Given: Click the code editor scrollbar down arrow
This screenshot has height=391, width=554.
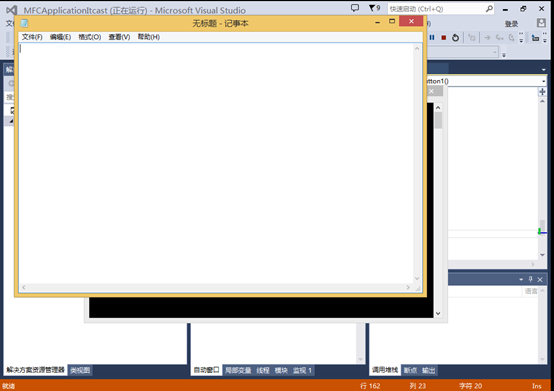Looking at the screenshot, I should tap(542, 255).
